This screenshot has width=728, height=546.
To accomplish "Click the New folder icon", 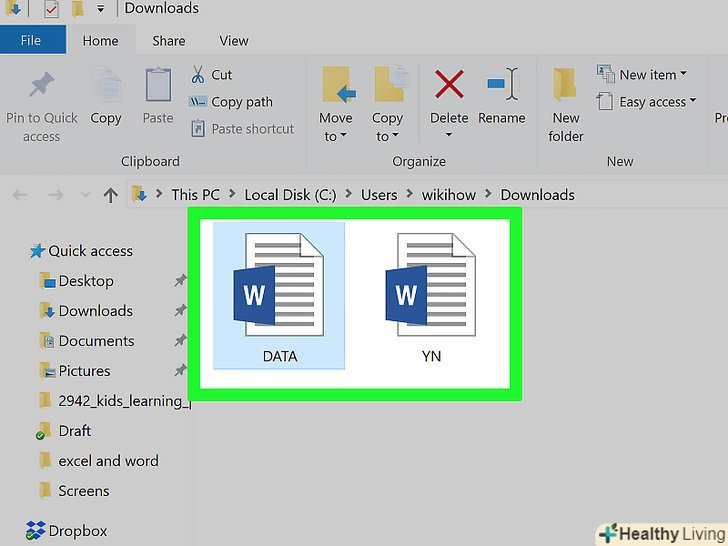I will [x=564, y=84].
